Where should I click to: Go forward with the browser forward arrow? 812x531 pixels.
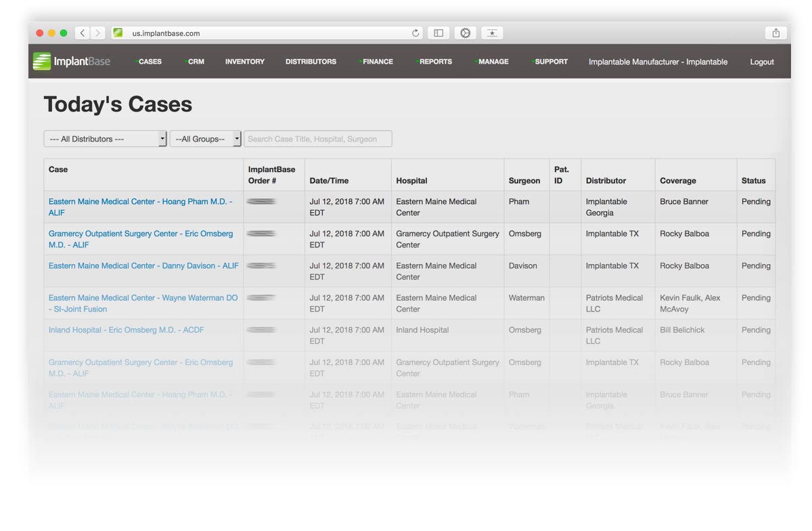point(98,33)
